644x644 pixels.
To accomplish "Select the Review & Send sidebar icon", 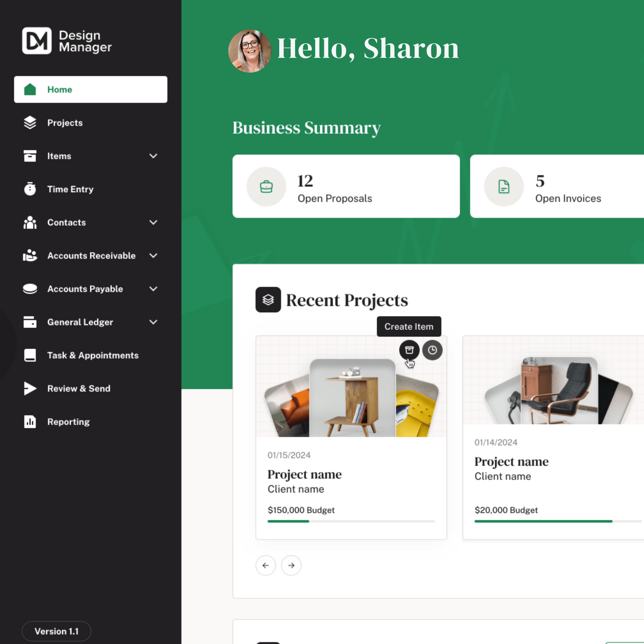I will [x=30, y=388].
